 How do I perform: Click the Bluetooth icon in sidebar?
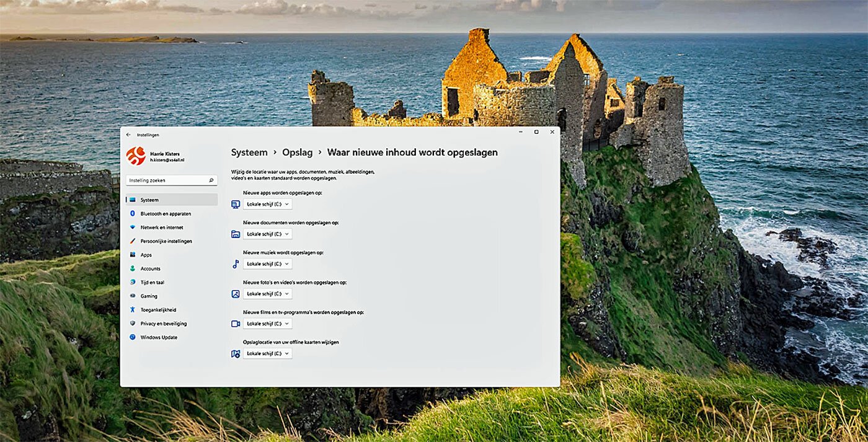[x=133, y=213]
